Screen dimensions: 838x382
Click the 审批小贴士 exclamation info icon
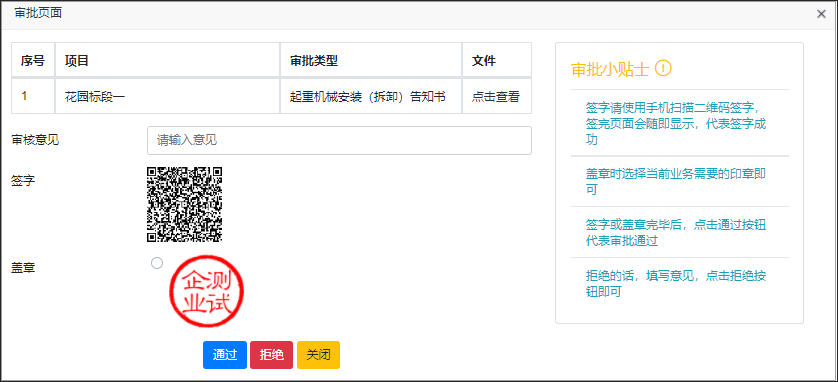pyautogui.click(x=663, y=68)
